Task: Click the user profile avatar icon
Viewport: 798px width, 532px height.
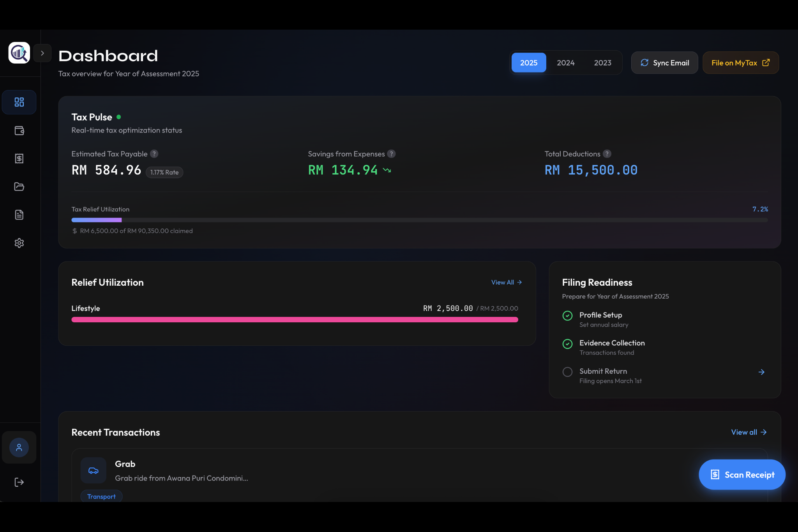Action: [x=19, y=447]
